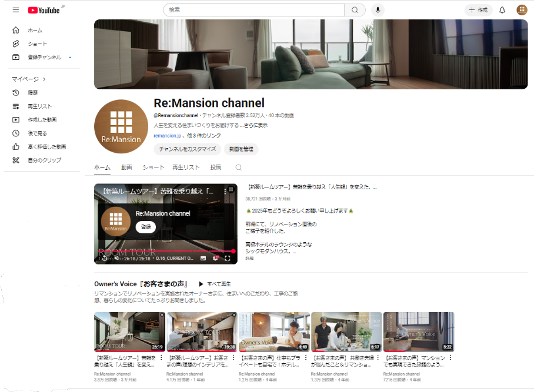This screenshot has height=392, width=534.
Task: Switch to the 動画 tab
Action: [126, 167]
